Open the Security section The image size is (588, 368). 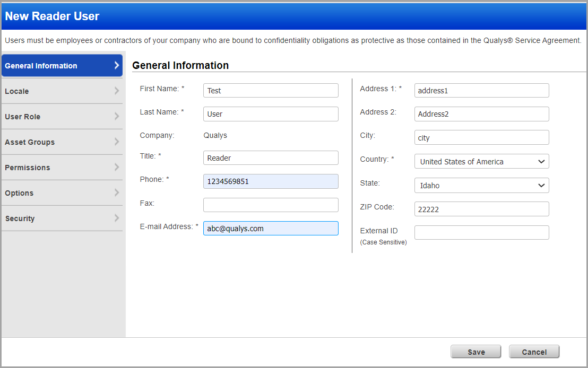coord(62,218)
